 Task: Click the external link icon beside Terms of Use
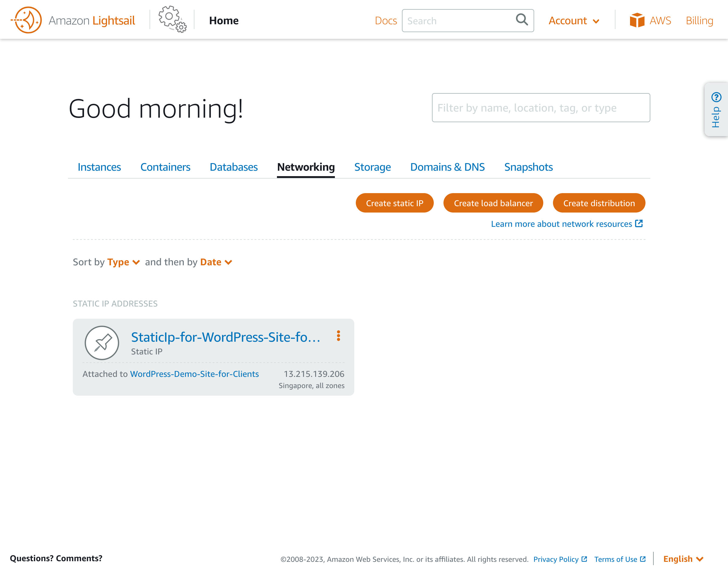(643, 559)
